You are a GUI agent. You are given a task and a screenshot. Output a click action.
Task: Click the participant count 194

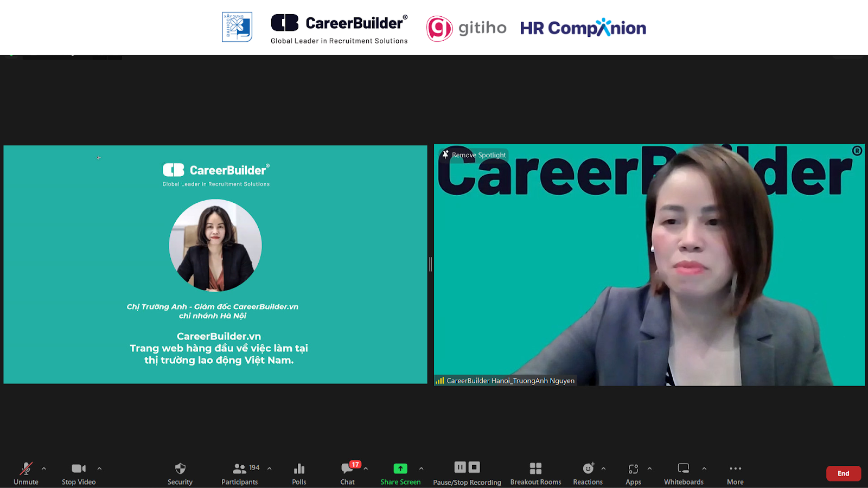pos(254,467)
